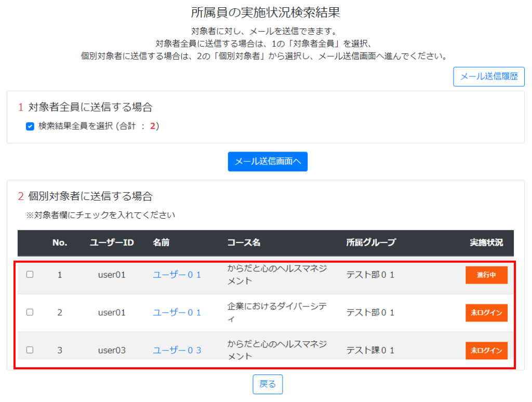
Task: Click the orange 進行中 status badge
Action: (486, 275)
